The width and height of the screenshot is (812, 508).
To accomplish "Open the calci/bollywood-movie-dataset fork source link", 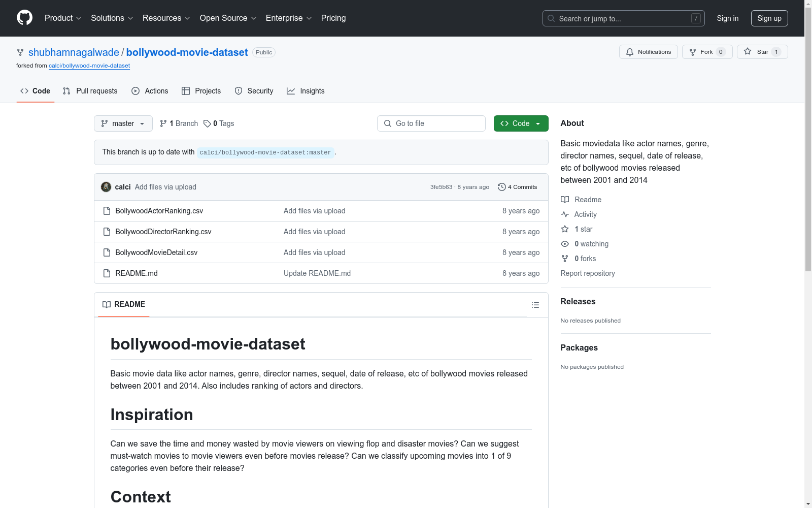I will coord(89,66).
